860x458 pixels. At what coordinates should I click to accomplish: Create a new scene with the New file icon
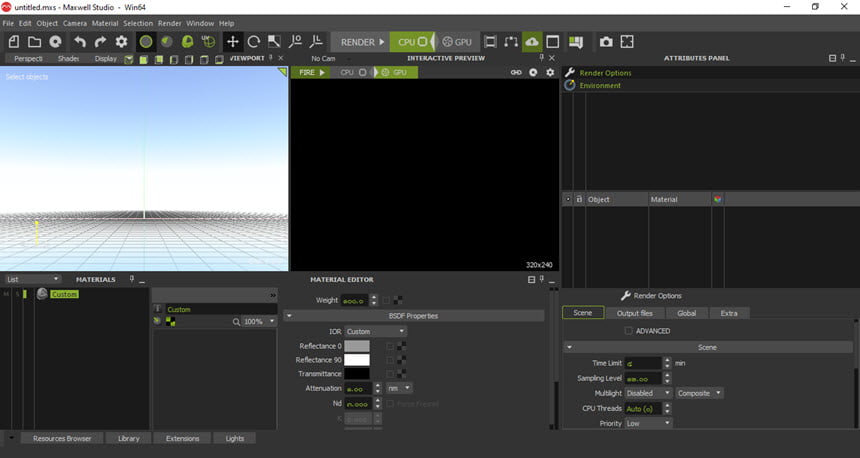(14, 42)
